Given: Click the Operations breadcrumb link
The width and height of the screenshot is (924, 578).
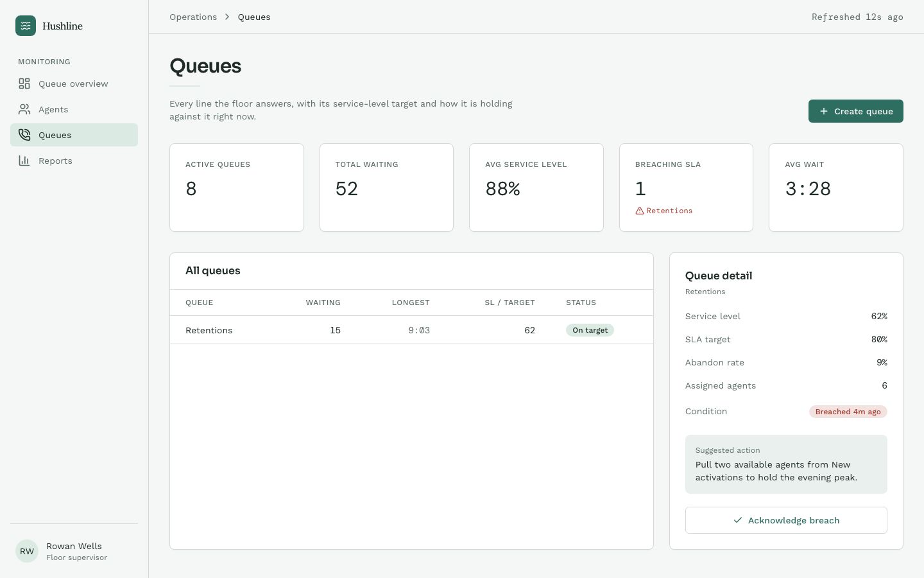Looking at the screenshot, I should click(193, 17).
